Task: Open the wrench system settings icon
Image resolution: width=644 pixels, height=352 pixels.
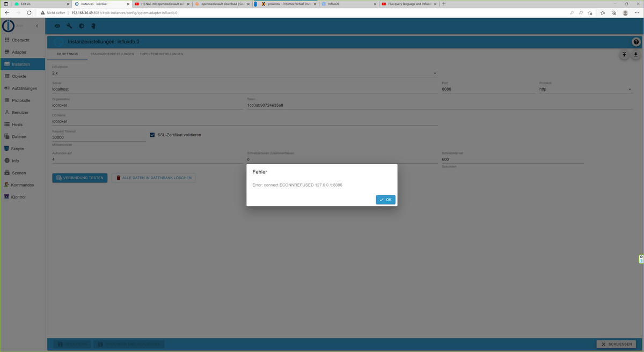Action: (69, 26)
